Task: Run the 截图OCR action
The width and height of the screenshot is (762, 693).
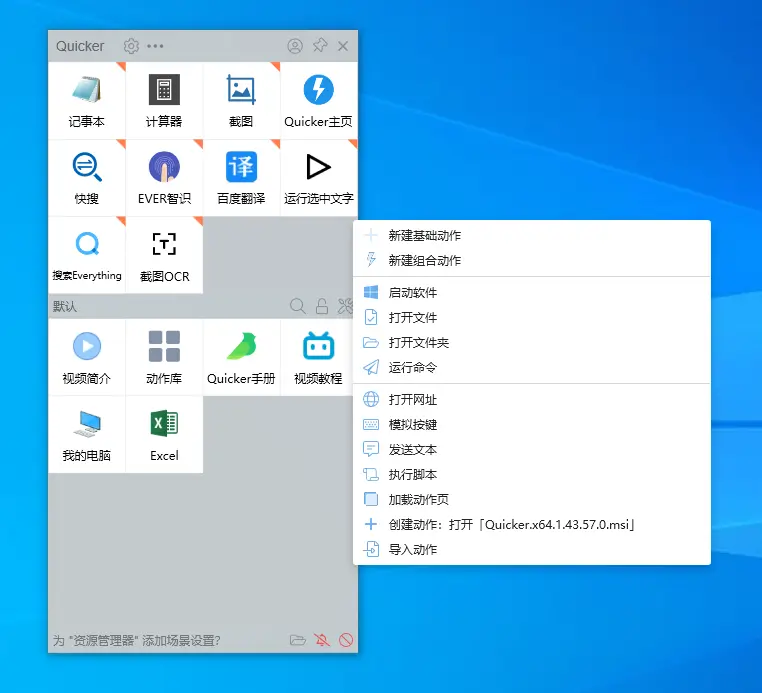Action: pos(164,255)
